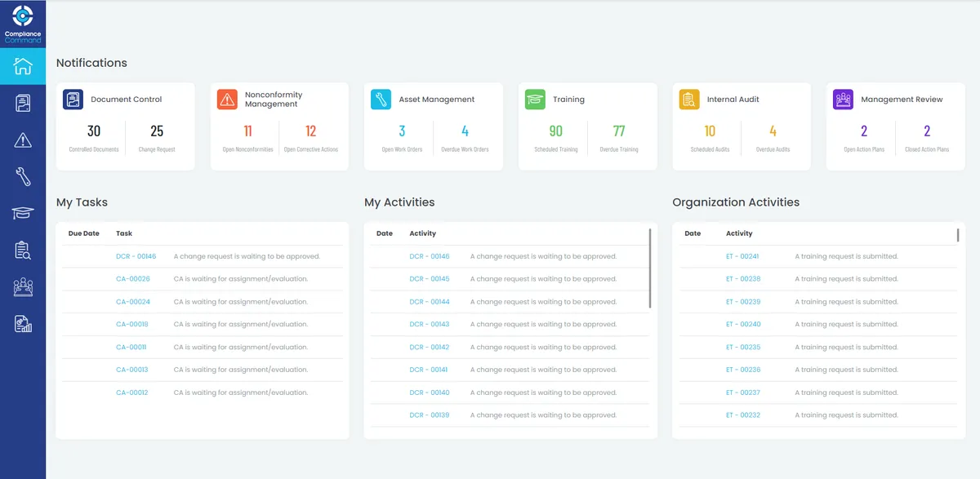Open organization activity ET - 00241
980x479 pixels.
tap(743, 256)
